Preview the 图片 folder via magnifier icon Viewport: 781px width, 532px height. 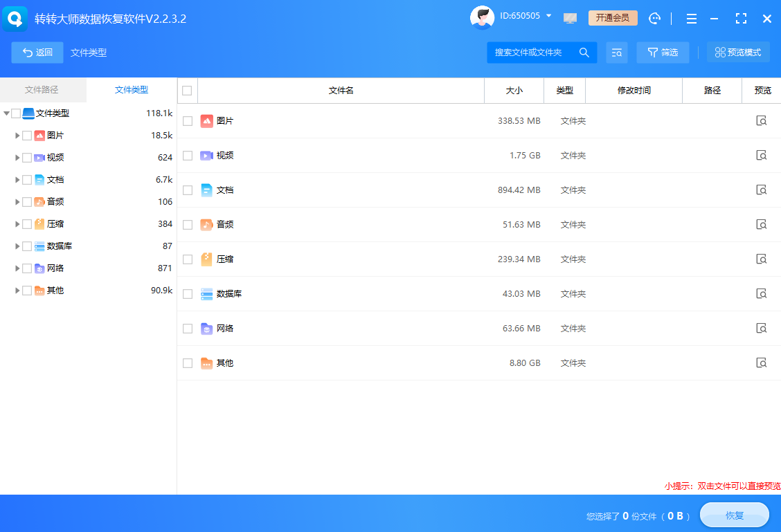tap(762, 120)
